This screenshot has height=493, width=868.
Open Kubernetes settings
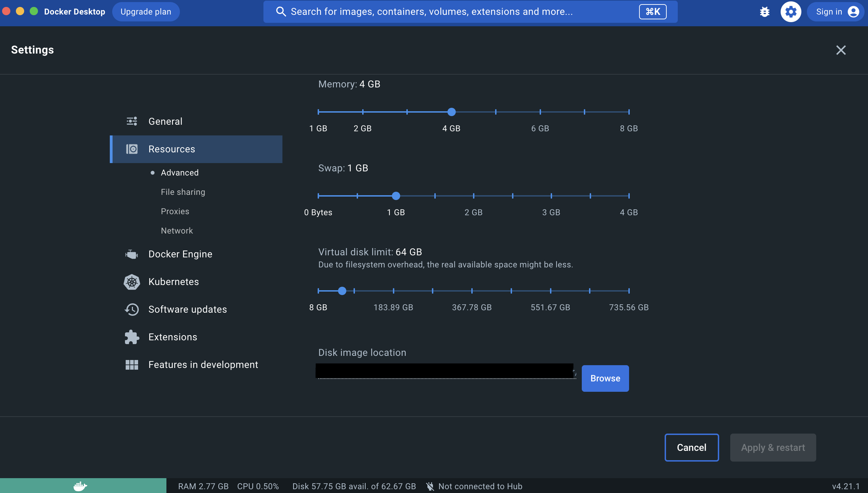196,282
